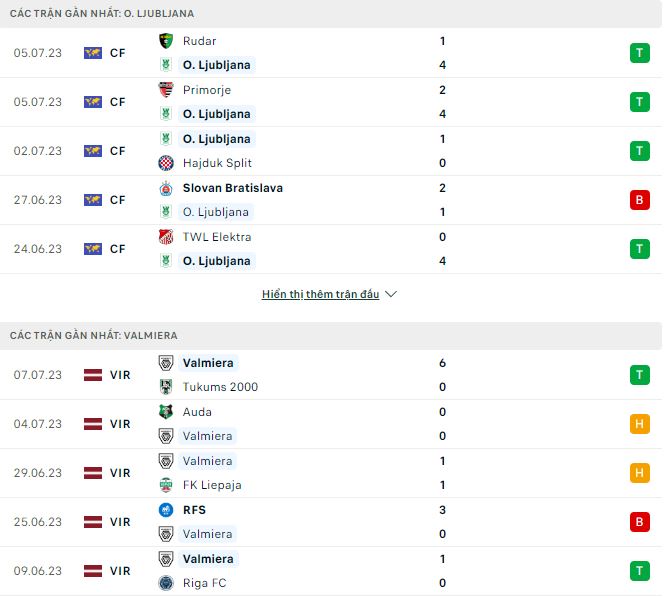The image size is (667, 596).
Task: Select the Các trận gần nhất: Valmiera header
Action: tap(94, 336)
